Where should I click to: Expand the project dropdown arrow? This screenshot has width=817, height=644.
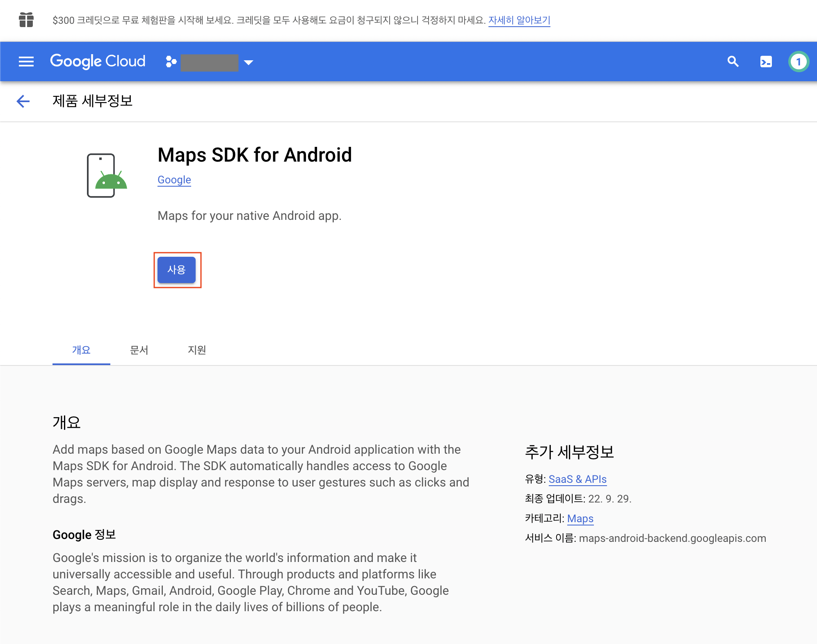249,62
